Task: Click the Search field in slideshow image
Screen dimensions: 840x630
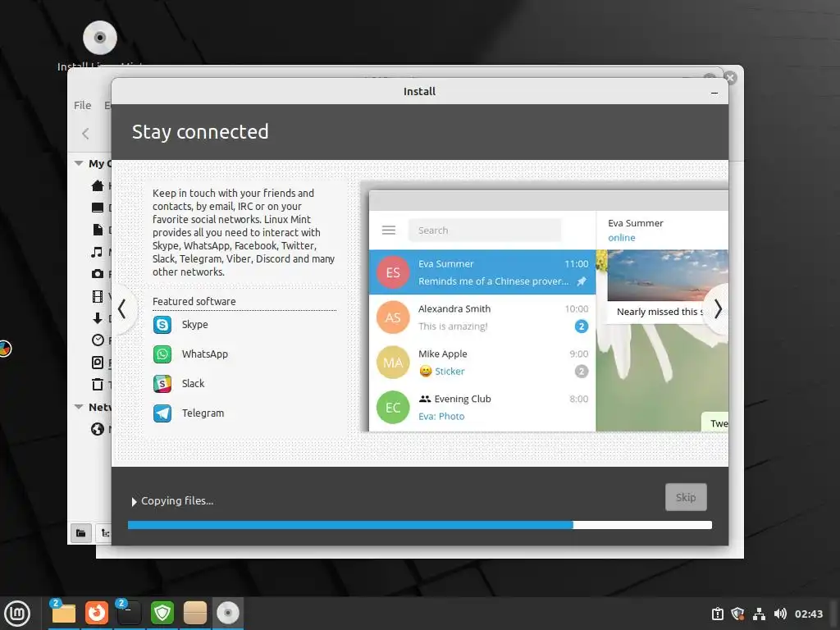Action: tap(484, 231)
